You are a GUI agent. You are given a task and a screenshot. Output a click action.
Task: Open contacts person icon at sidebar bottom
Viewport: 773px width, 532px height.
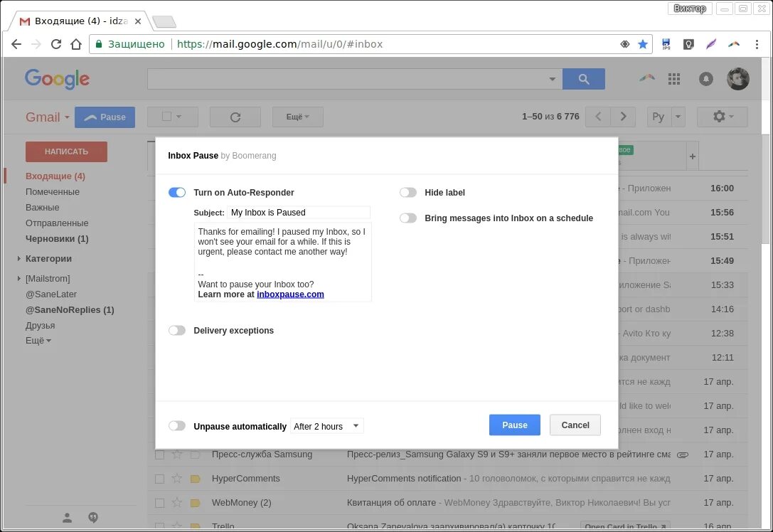coord(67,518)
